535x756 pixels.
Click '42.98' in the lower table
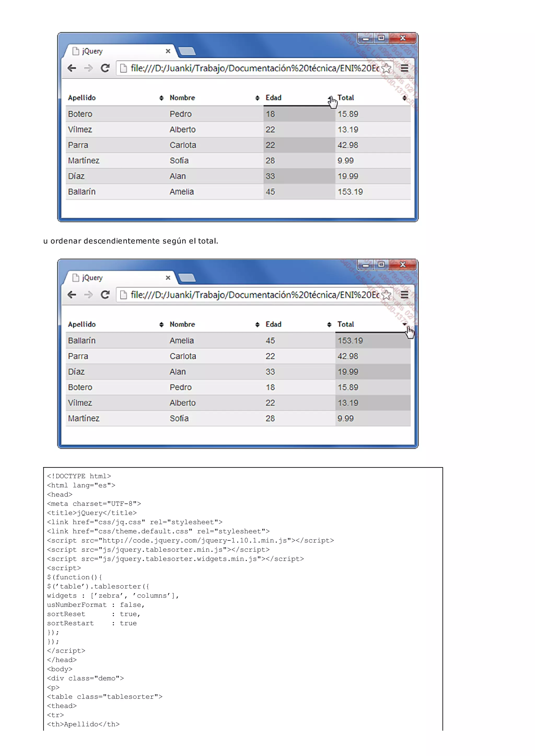click(348, 356)
